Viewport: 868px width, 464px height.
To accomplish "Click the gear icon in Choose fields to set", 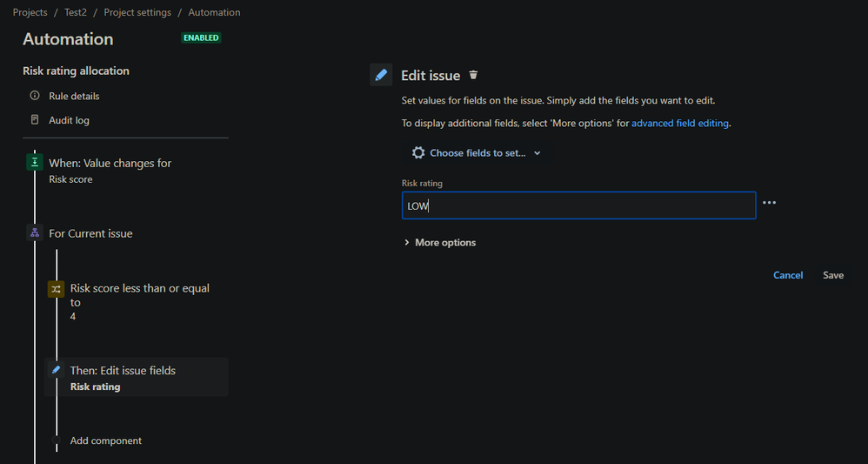I will (x=418, y=153).
